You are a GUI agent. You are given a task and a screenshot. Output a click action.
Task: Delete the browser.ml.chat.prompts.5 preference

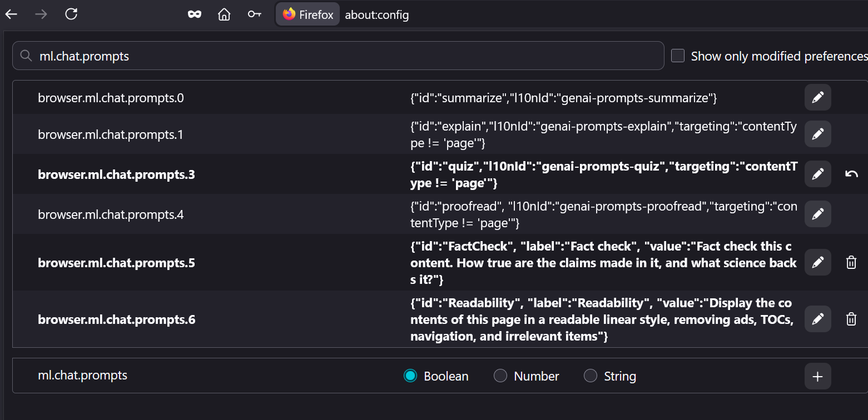(851, 262)
